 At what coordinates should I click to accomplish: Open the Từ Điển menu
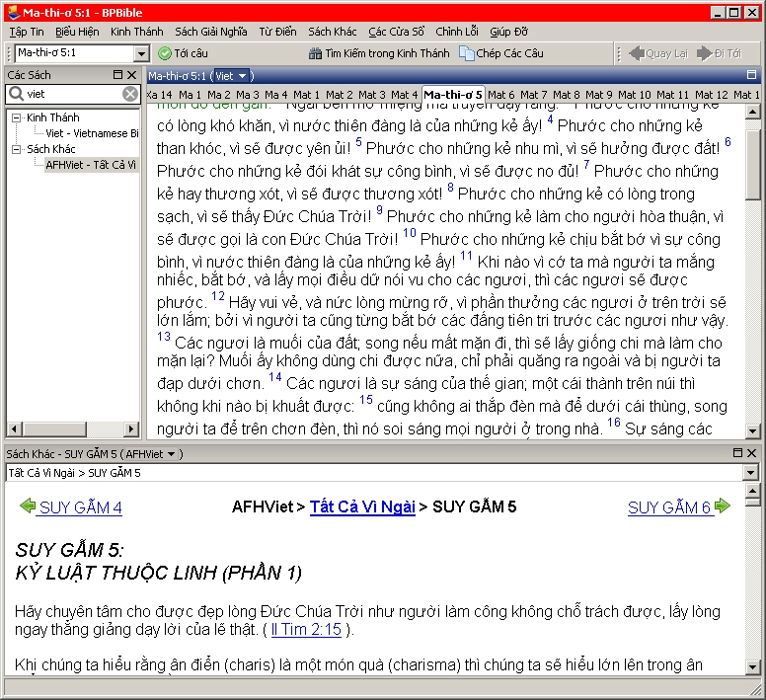277,32
